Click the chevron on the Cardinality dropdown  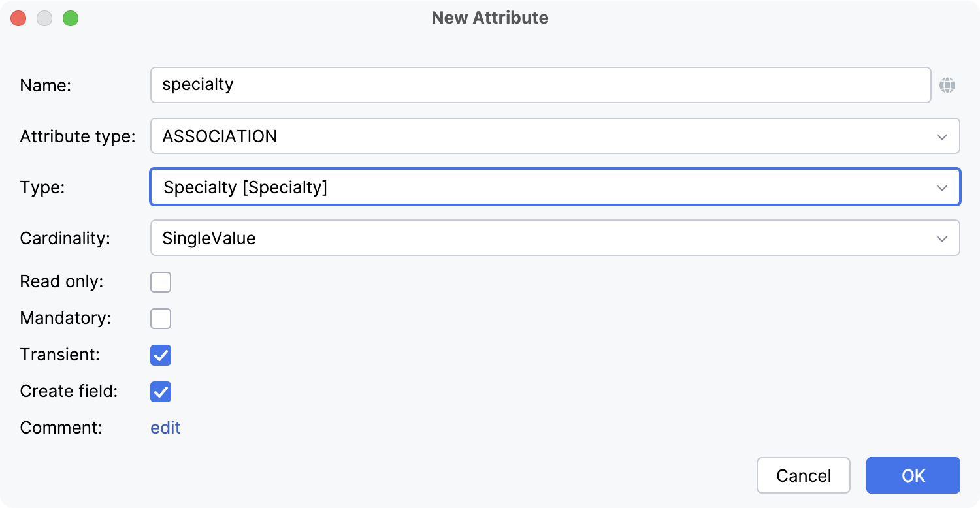coord(941,238)
